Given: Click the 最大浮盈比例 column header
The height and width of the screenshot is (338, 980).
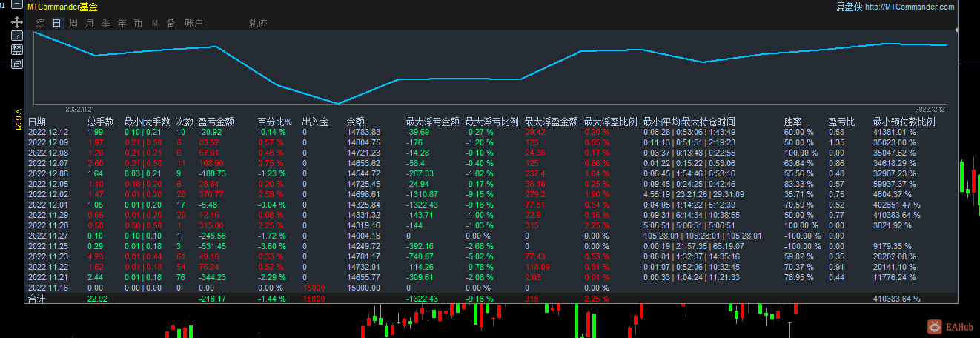Looking at the screenshot, I should tap(610, 122).
